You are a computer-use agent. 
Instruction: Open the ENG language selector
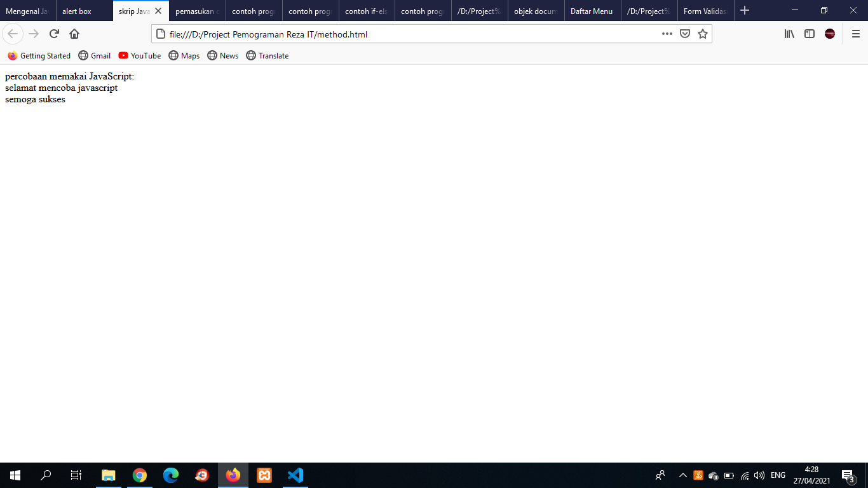(x=778, y=475)
